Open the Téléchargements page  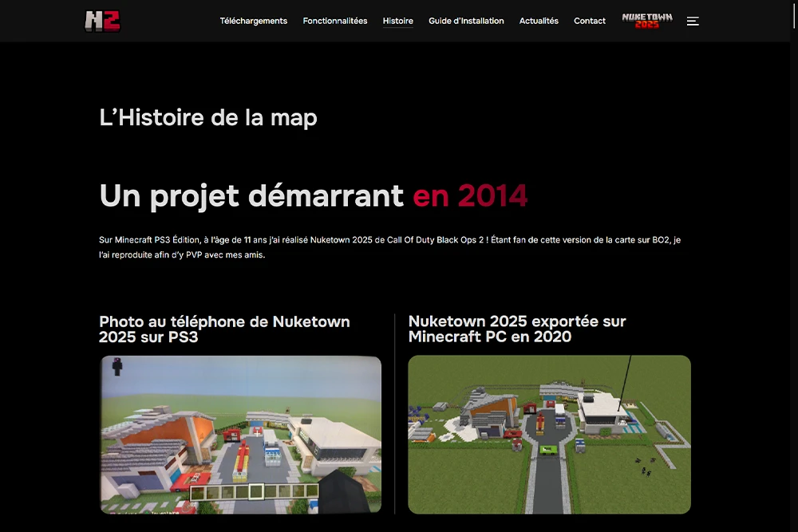253,22
